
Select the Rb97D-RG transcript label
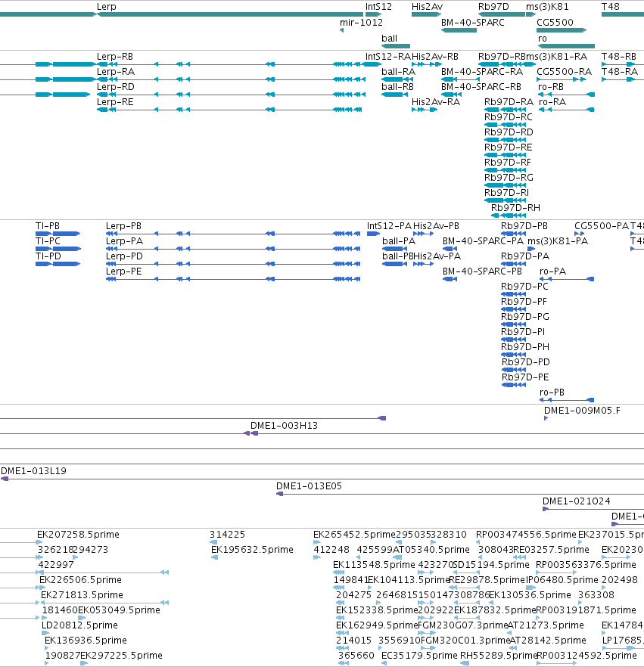point(509,178)
